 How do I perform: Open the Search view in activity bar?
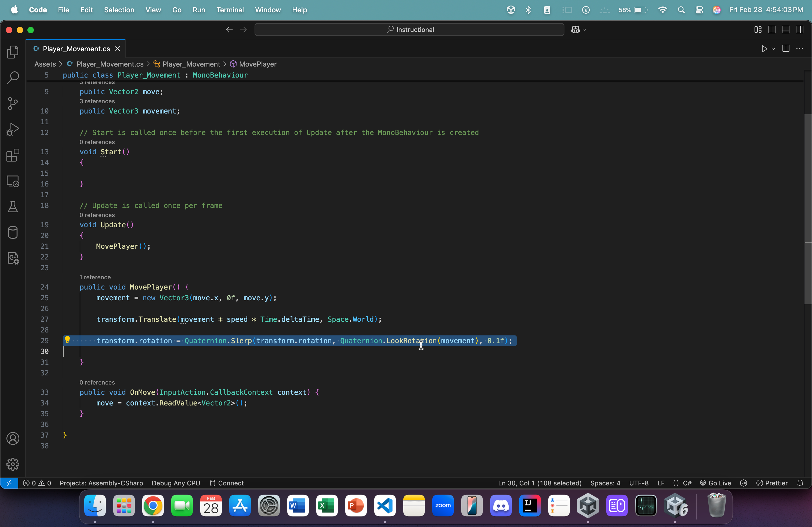(x=13, y=78)
